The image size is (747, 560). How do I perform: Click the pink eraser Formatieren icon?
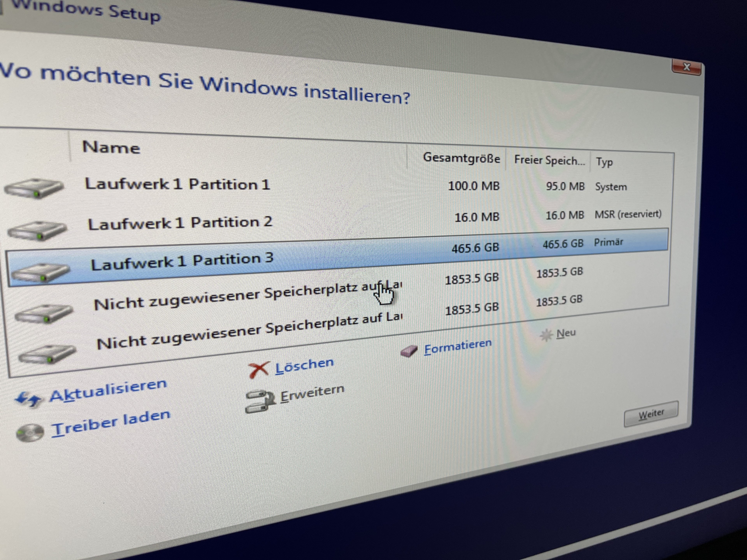409,351
